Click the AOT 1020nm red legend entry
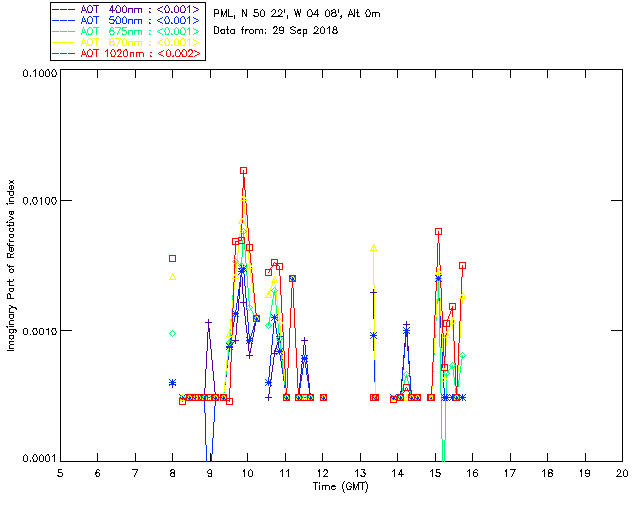 point(127,53)
